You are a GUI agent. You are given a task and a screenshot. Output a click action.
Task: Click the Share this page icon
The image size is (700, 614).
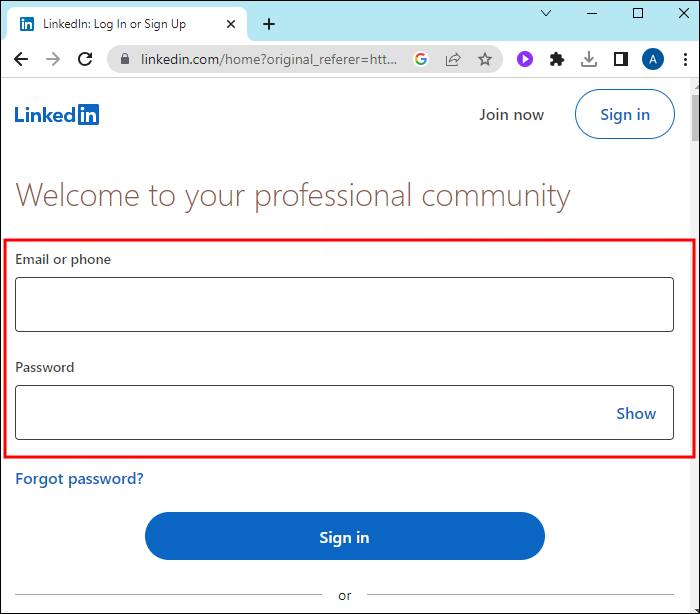point(453,59)
